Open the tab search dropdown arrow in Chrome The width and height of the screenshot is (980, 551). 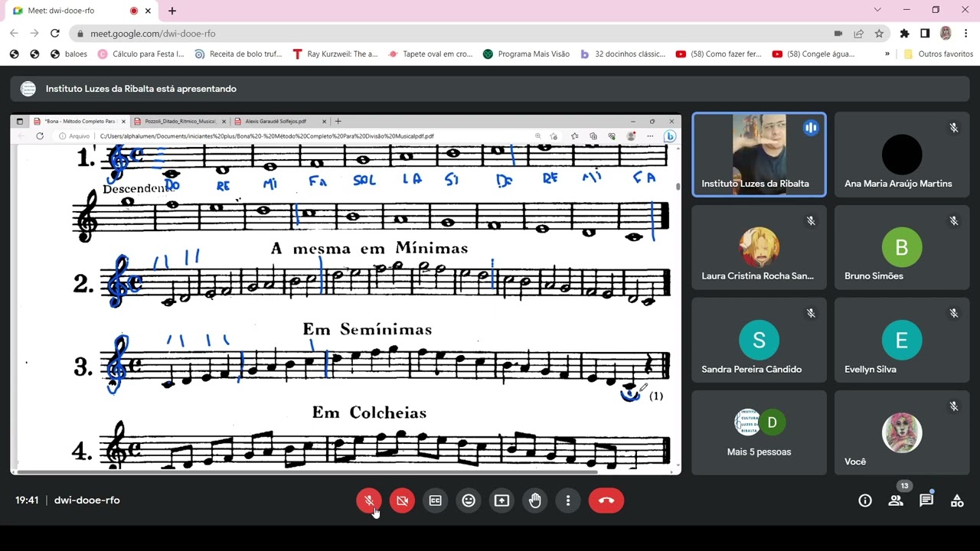click(x=877, y=10)
